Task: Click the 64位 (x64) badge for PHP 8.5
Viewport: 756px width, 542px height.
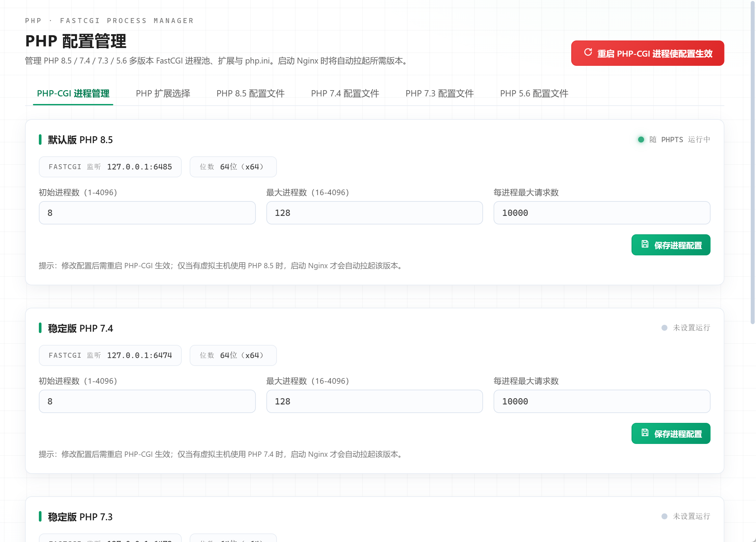Action: 233,167
